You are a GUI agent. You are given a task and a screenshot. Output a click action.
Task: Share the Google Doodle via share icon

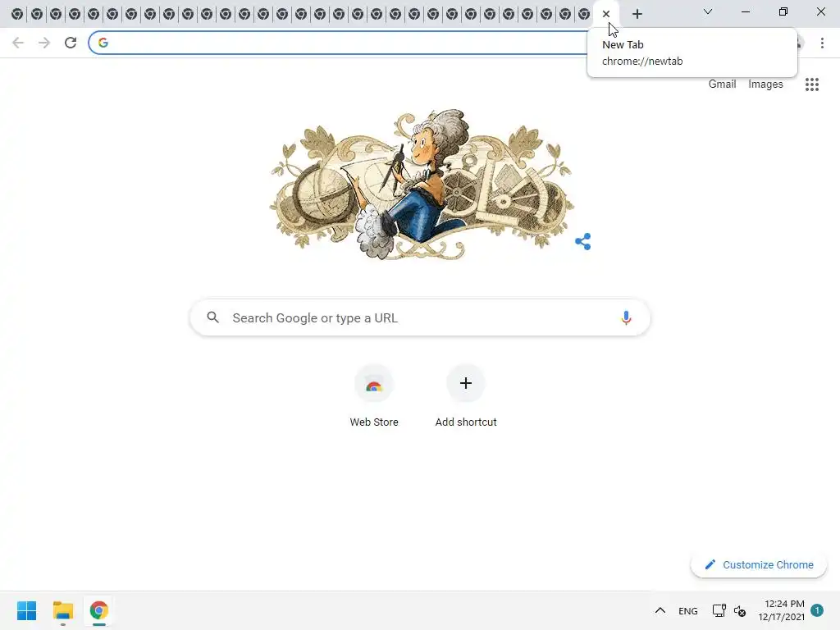click(583, 242)
